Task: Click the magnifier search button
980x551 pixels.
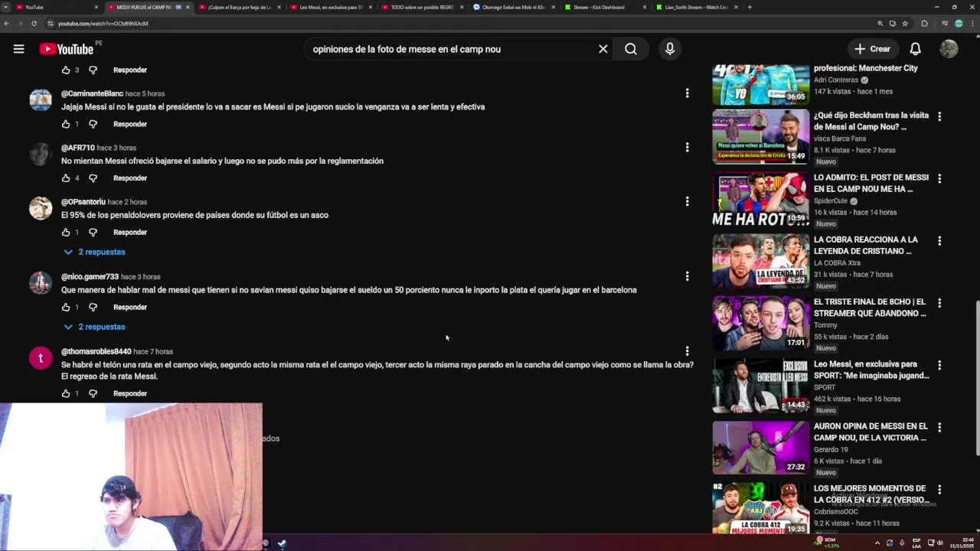Action: pyautogui.click(x=631, y=49)
